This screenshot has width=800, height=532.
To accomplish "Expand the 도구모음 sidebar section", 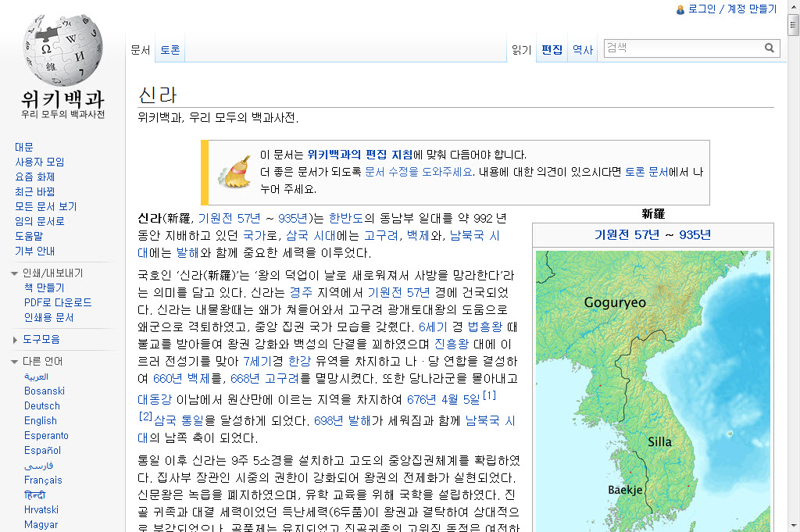I will 15,340.
